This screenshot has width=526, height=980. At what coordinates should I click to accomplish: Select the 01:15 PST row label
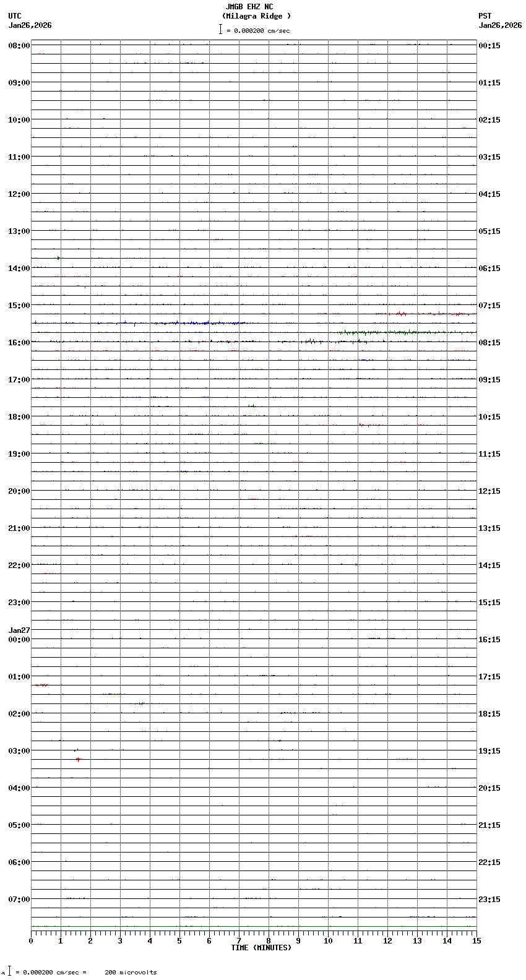(489, 83)
